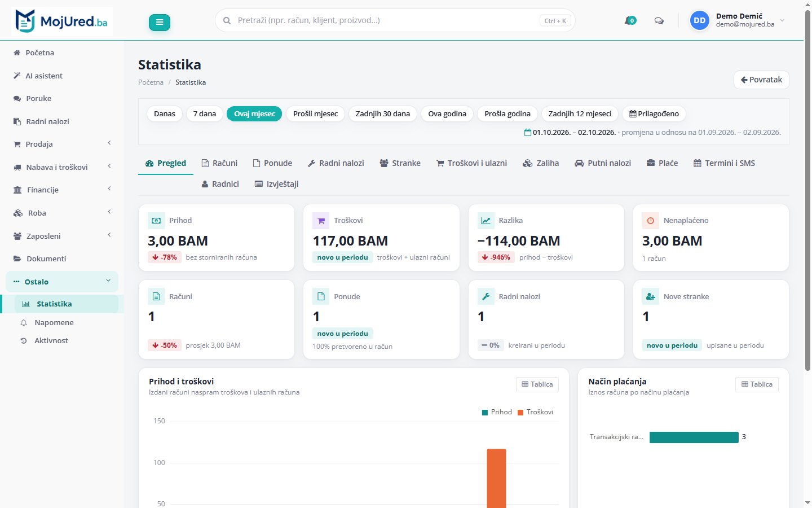Click the DD user avatar
812x508 pixels.
(700, 20)
